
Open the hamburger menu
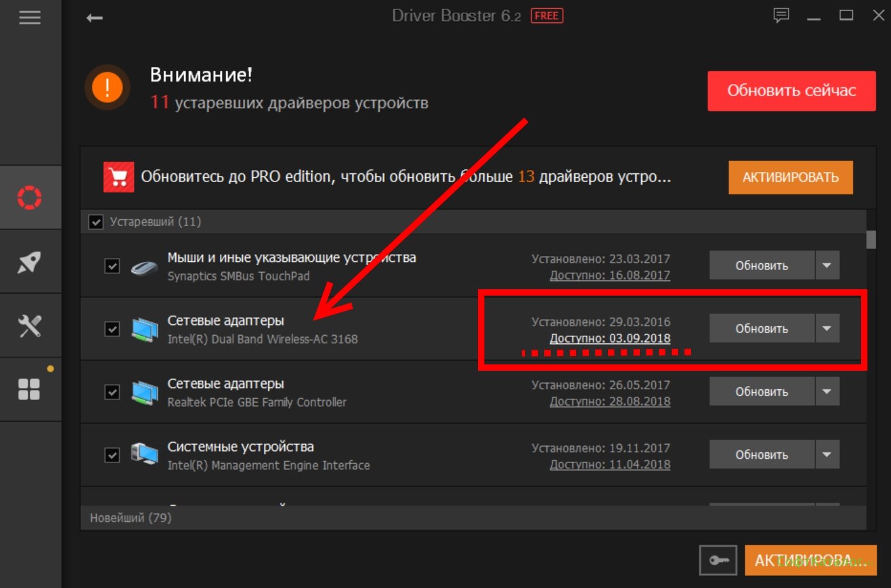tap(29, 18)
